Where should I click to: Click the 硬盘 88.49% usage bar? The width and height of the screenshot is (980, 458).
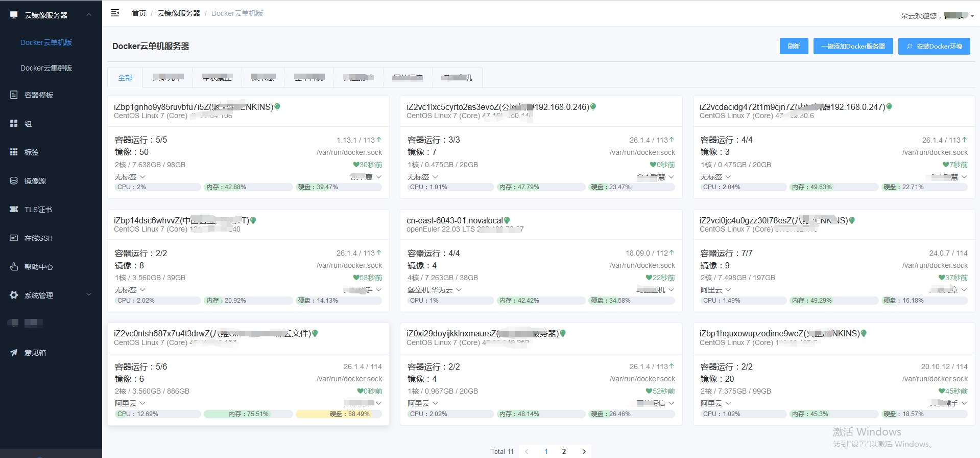tap(339, 414)
